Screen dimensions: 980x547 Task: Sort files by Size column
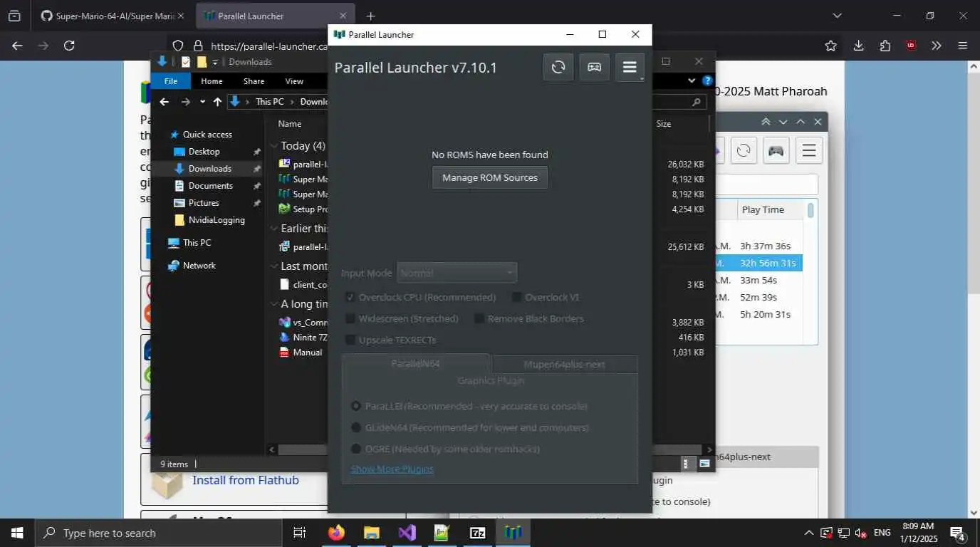[x=663, y=123]
